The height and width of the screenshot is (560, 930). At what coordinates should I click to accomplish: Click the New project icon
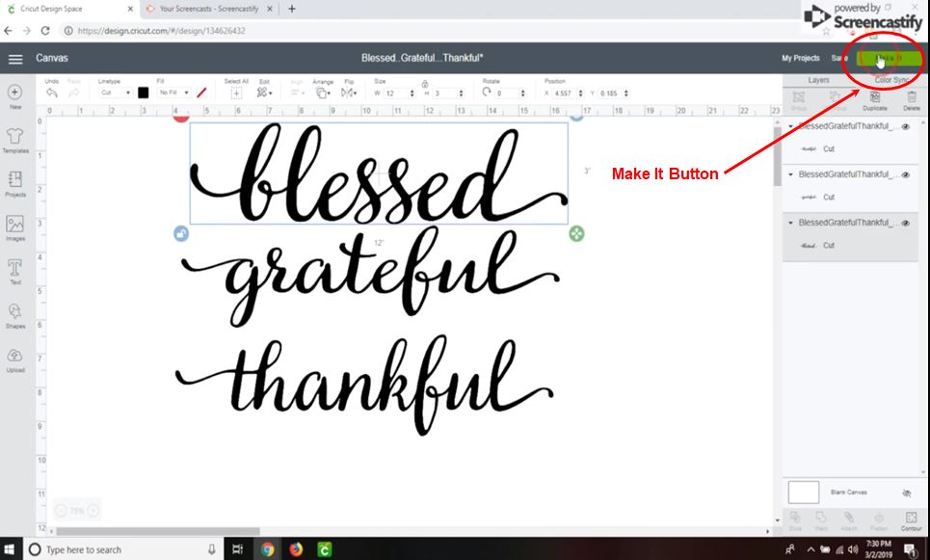(14, 92)
